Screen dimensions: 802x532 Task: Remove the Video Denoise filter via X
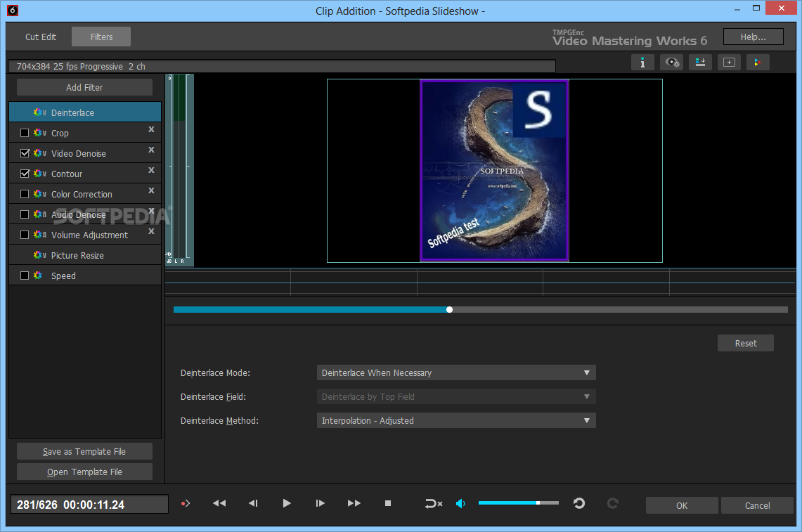[x=151, y=150]
